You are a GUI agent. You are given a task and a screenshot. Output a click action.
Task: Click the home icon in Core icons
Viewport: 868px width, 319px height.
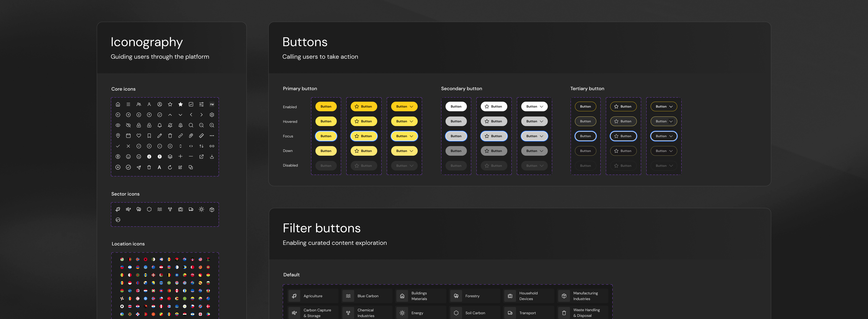(x=118, y=105)
